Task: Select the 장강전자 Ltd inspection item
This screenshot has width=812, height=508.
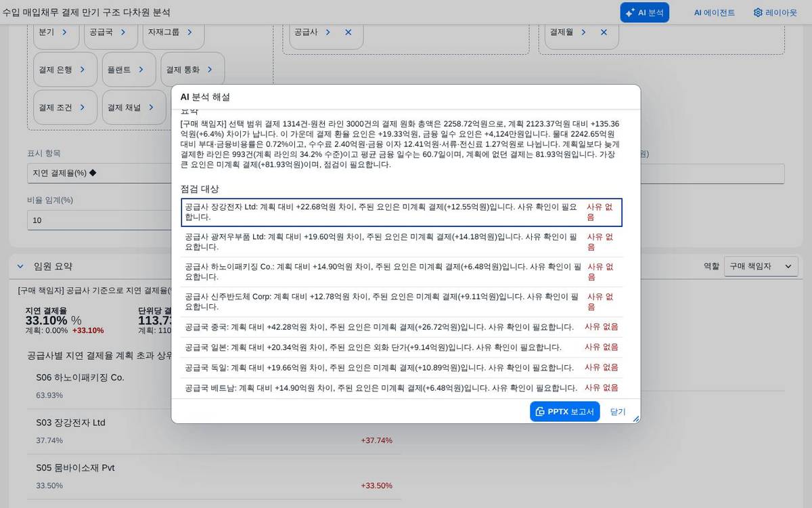Action: click(x=401, y=212)
